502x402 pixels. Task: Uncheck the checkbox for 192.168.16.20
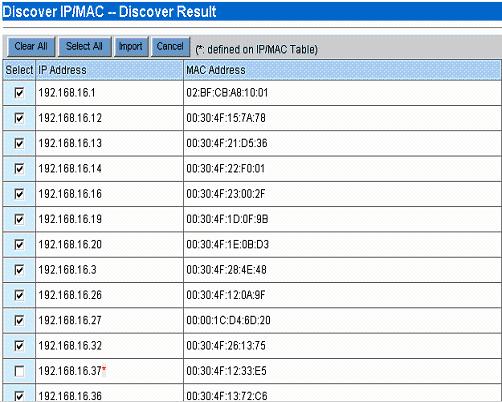19,245
